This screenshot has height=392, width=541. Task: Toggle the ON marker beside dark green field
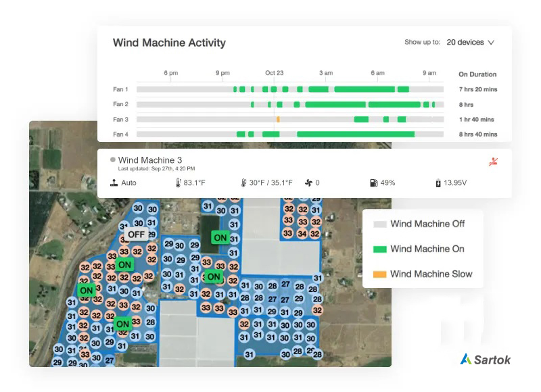(x=220, y=238)
